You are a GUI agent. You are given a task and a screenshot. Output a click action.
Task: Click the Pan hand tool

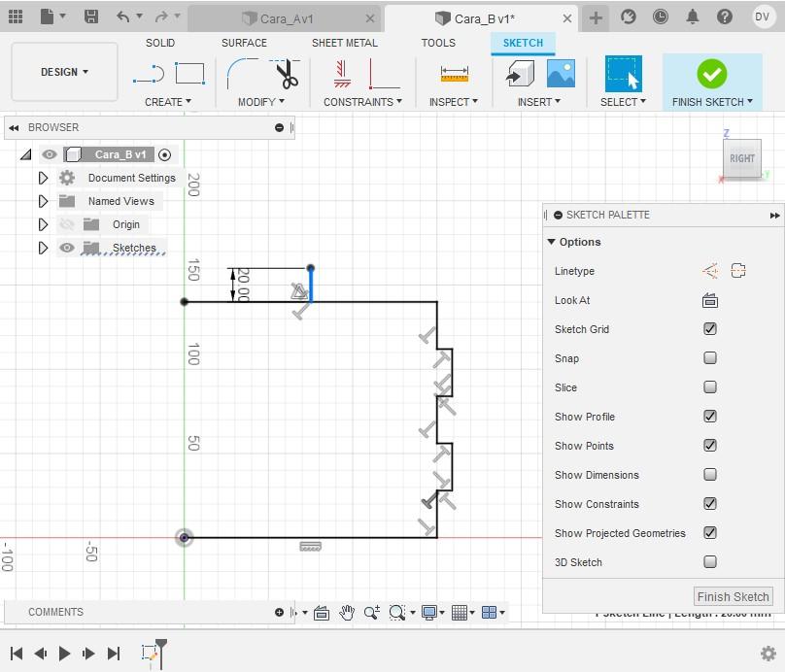(347, 613)
